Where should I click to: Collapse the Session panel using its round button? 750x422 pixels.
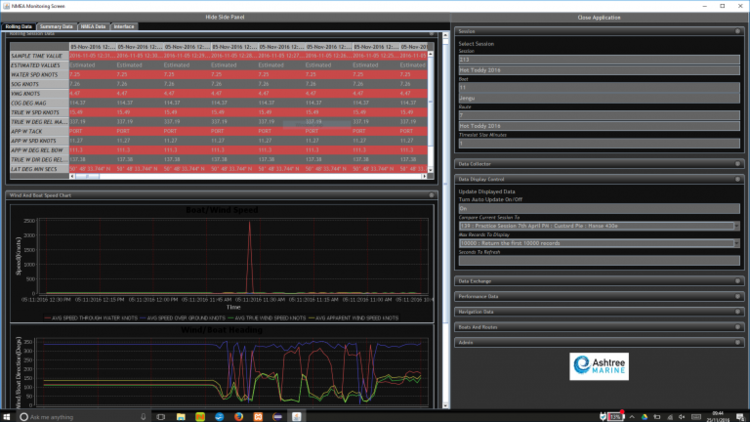click(x=738, y=31)
